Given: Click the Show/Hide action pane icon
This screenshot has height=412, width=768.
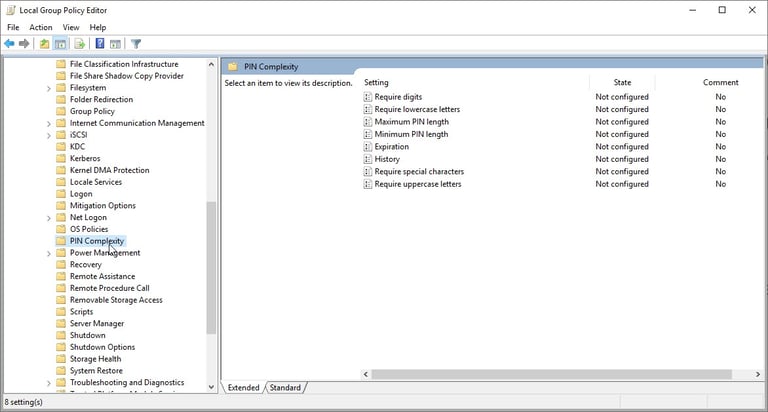Looking at the screenshot, I should [x=115, y=44].
